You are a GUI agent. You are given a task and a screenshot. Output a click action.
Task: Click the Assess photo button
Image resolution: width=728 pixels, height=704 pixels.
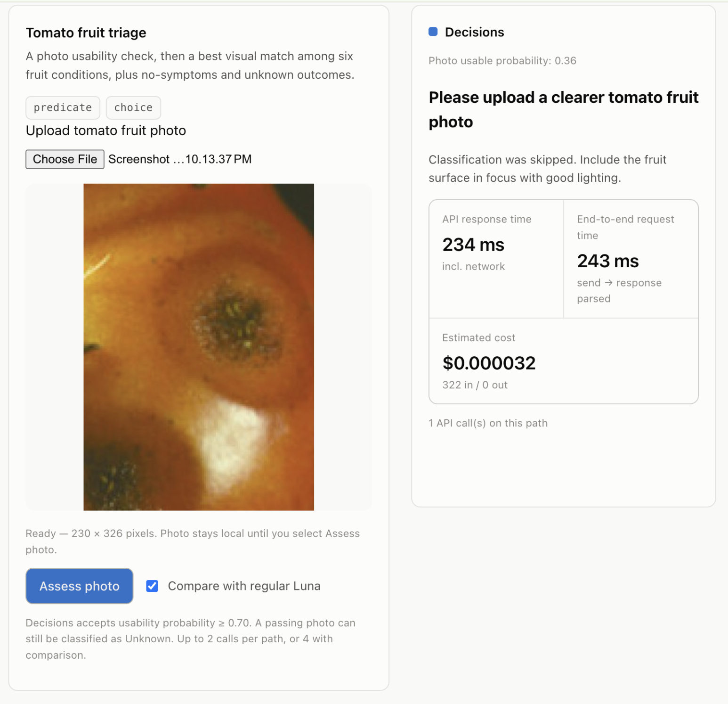80,586
